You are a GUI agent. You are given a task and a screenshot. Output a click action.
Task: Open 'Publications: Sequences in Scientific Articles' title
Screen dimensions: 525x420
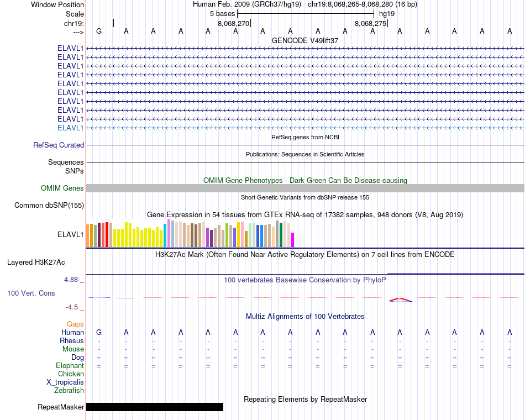pyautogui.click(x=305, y=154)
